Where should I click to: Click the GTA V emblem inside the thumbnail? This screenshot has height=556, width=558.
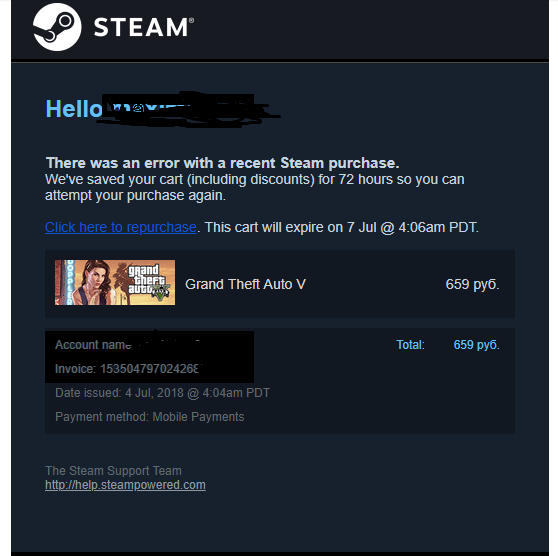[x=161, y=293]
